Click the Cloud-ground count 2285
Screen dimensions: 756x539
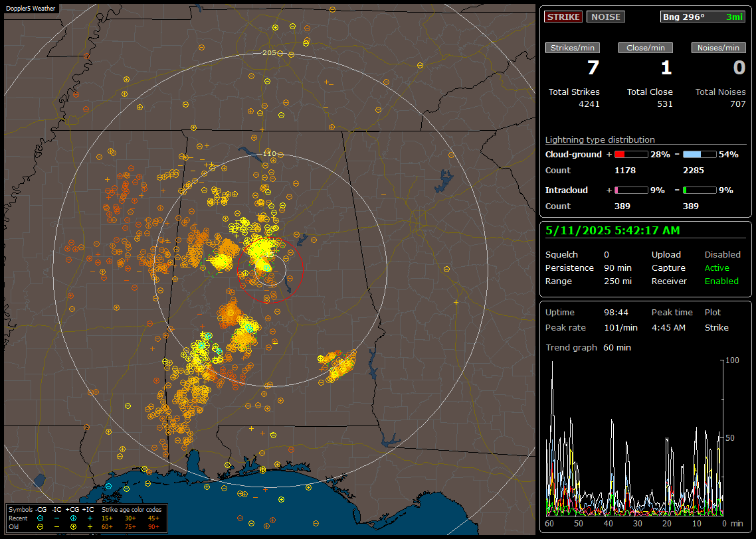pyautogui.click(x=694, y=171)
